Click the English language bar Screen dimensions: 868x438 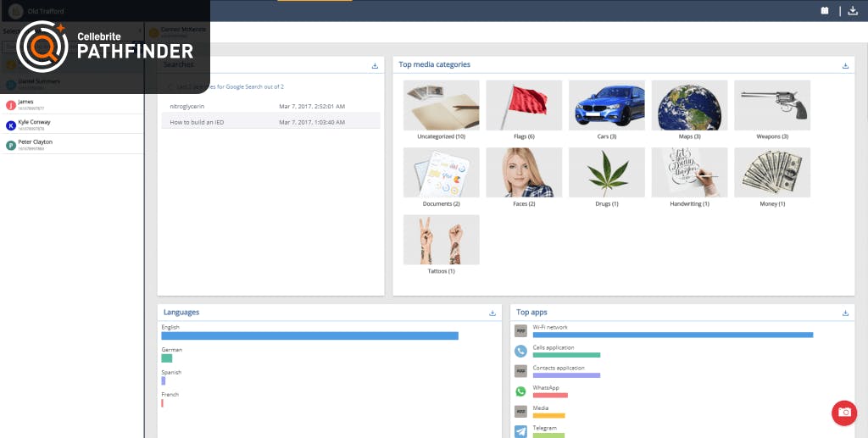click(x=309, y=335)
